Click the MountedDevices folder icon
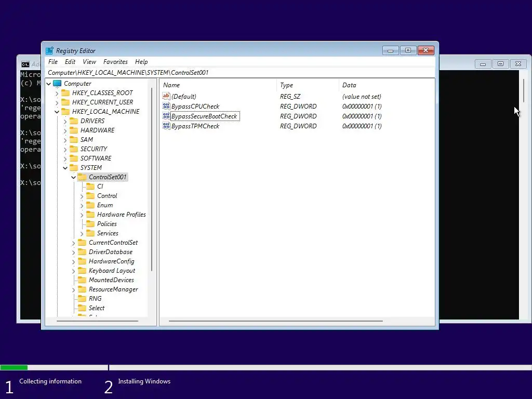Screen dimensions: 532x399 [82, 280]
